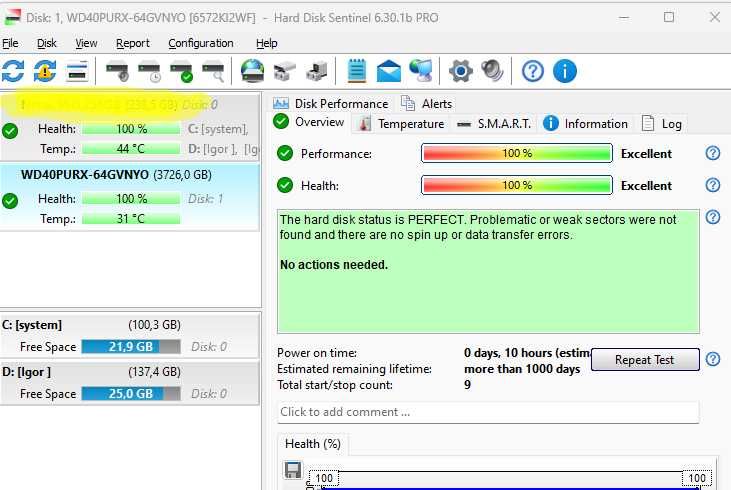Image resolution: width=731 pixels, height=490 pixels.
Task: Click the floppy save icon under Health (%)
Action: (293, 470)
